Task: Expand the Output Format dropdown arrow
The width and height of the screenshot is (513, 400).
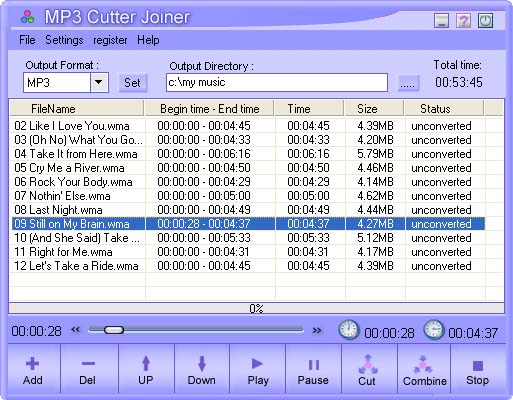Action: (99, 82)
